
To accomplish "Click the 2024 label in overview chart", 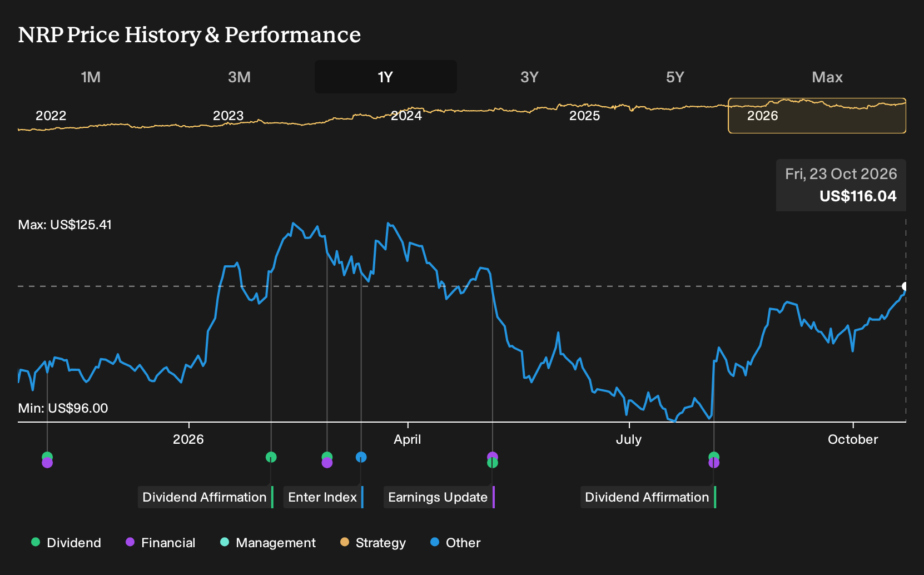I will coord(406,116).
